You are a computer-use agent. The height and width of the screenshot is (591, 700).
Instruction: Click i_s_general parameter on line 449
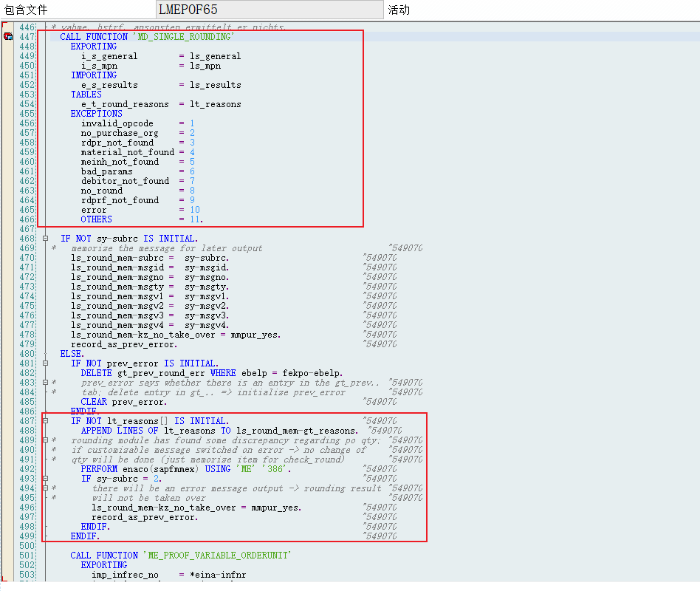coord(109,56)
